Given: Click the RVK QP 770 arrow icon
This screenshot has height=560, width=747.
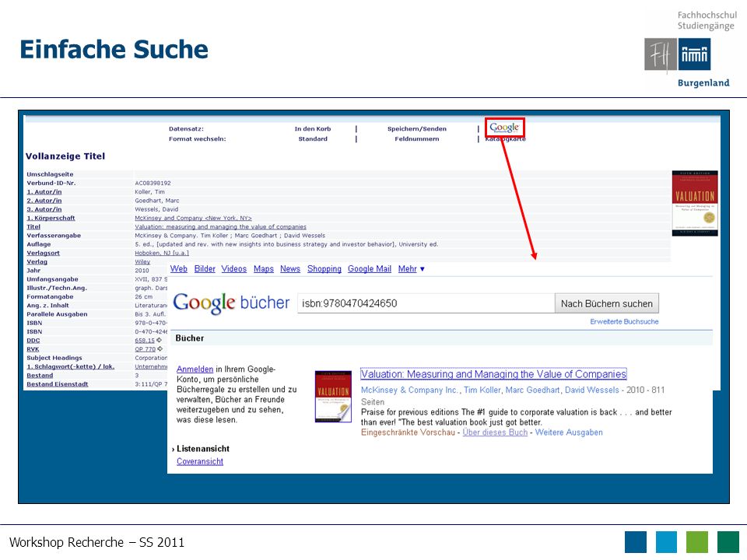Looking at the screenshot, I should point(160,349).
